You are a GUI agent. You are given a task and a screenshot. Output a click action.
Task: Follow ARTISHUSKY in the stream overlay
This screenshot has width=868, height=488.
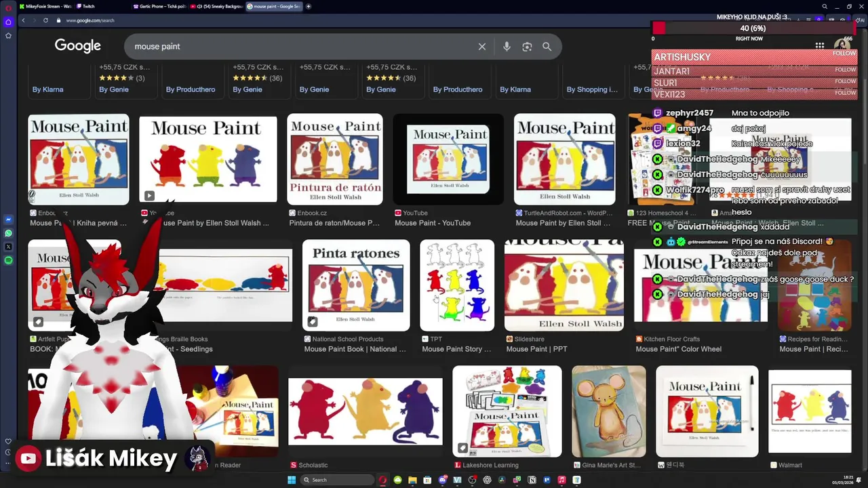844,54
